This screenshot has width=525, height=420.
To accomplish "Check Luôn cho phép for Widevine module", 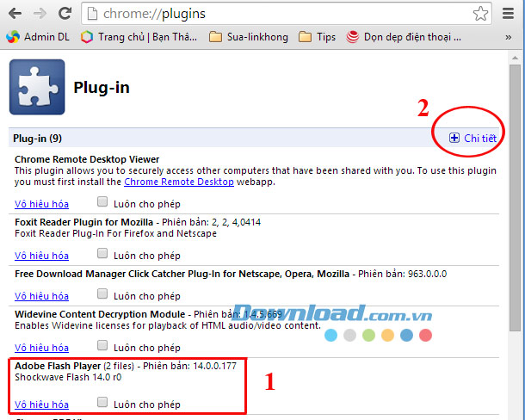I will 102,346.
